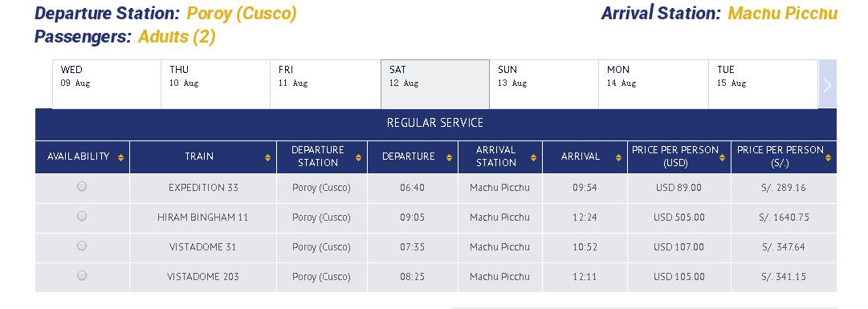Sort by Price per person USD arrows

(723, 157)
